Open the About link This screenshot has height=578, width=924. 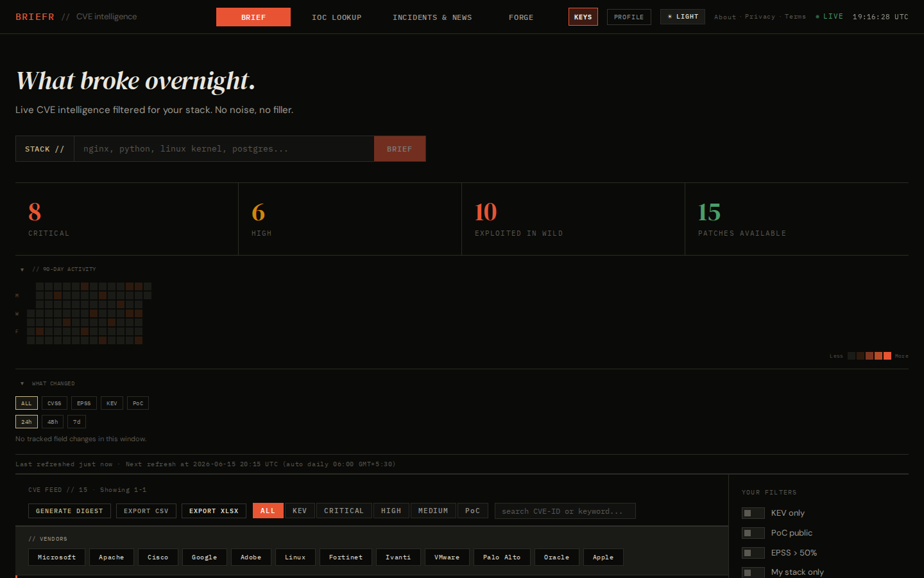point(725,17)
